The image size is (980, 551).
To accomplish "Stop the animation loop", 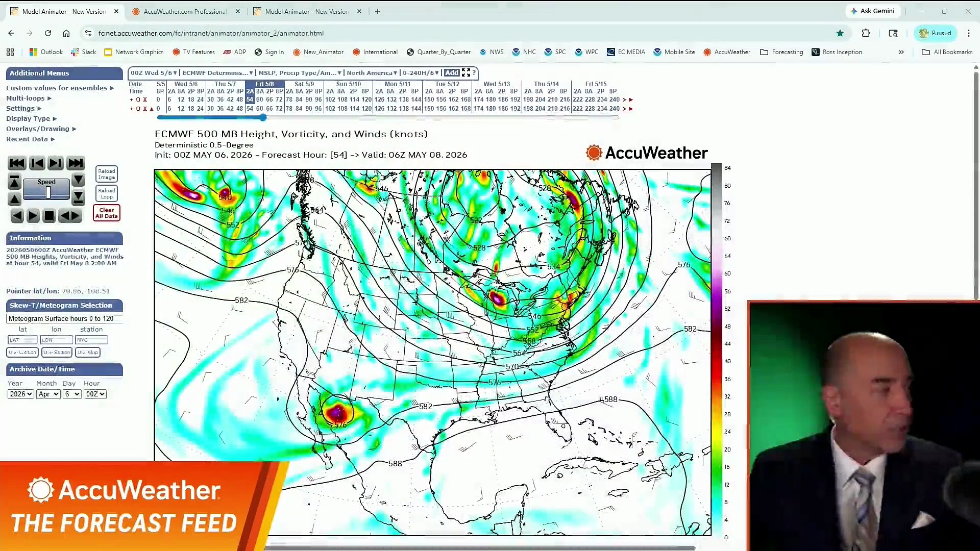I will pyautogui.click(x=49, y=216).
